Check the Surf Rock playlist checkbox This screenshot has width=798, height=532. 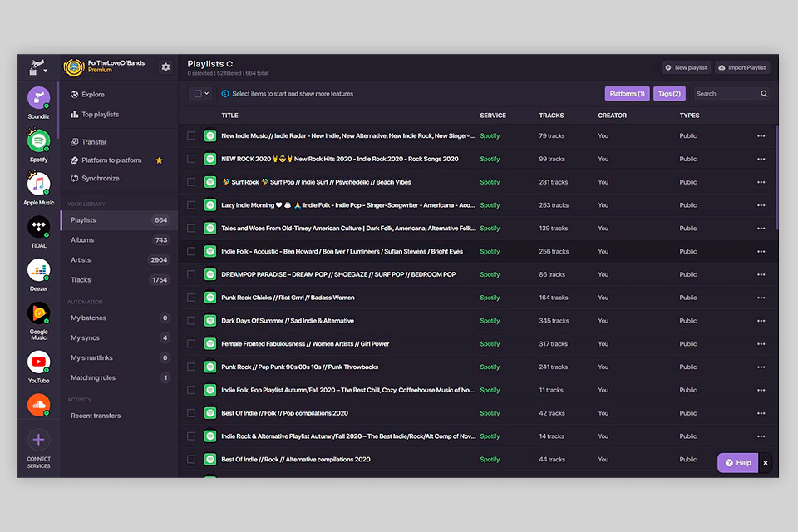coord(191,182)
